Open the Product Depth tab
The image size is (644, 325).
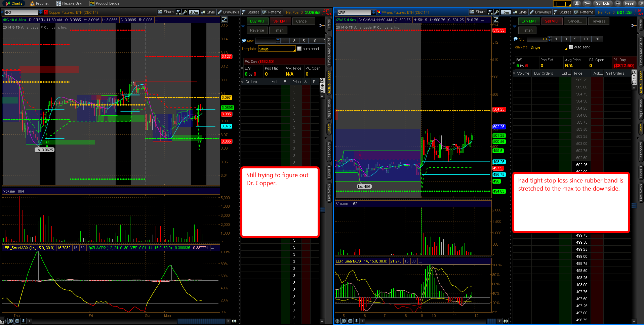(104, 3)
